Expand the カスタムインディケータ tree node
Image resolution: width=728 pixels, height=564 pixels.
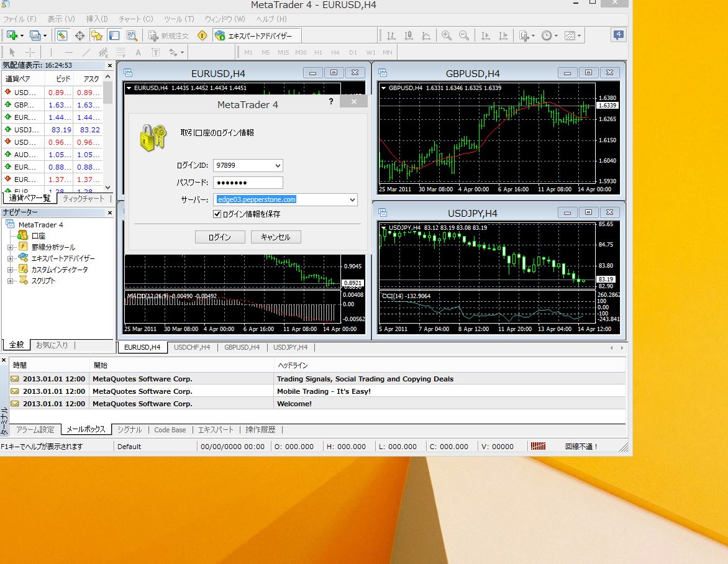coord(10,270)
